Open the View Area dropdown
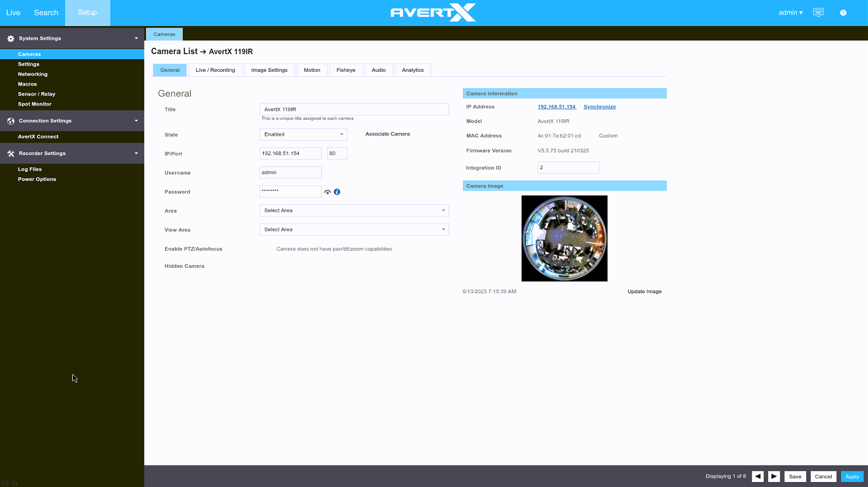 [x=354, y=230]
